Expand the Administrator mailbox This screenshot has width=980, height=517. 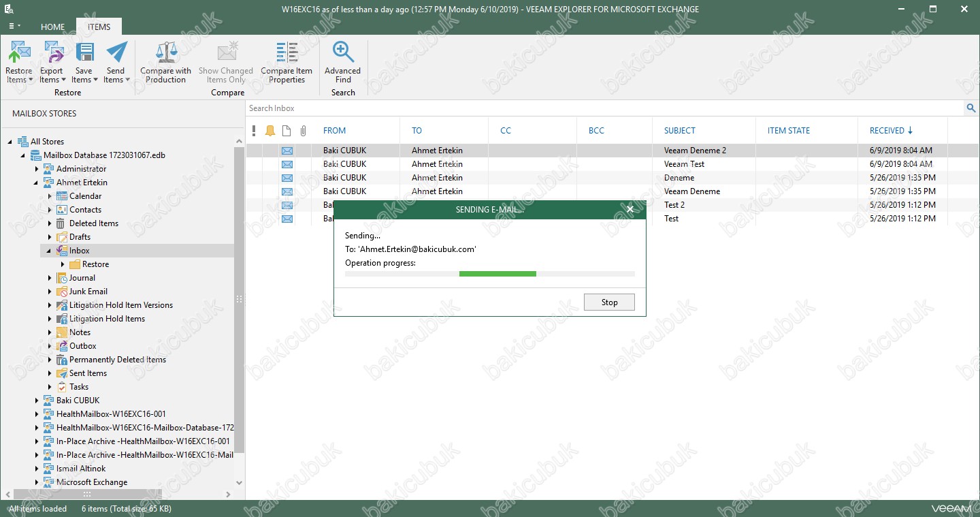click(x=37, y=169)
